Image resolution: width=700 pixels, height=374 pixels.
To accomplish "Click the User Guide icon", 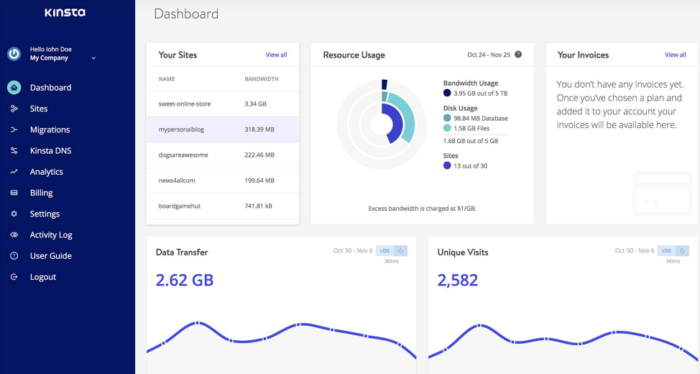I will coord(14,256).
